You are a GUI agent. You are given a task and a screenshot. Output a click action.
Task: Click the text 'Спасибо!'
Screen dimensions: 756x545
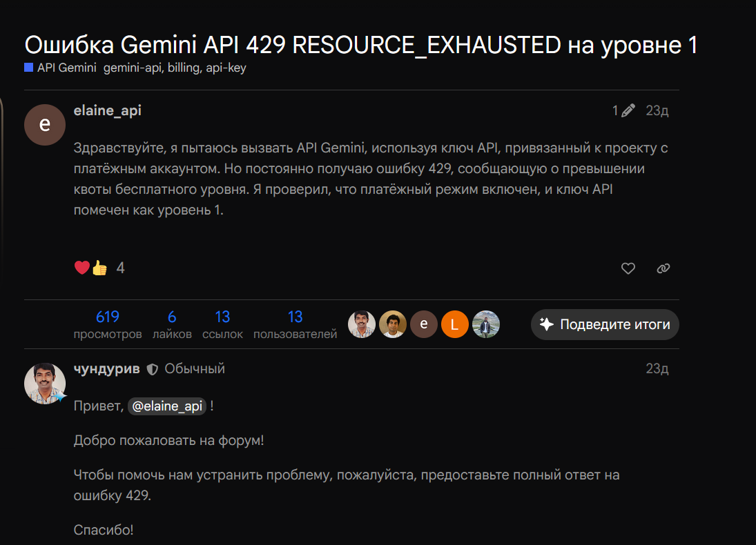103,530
